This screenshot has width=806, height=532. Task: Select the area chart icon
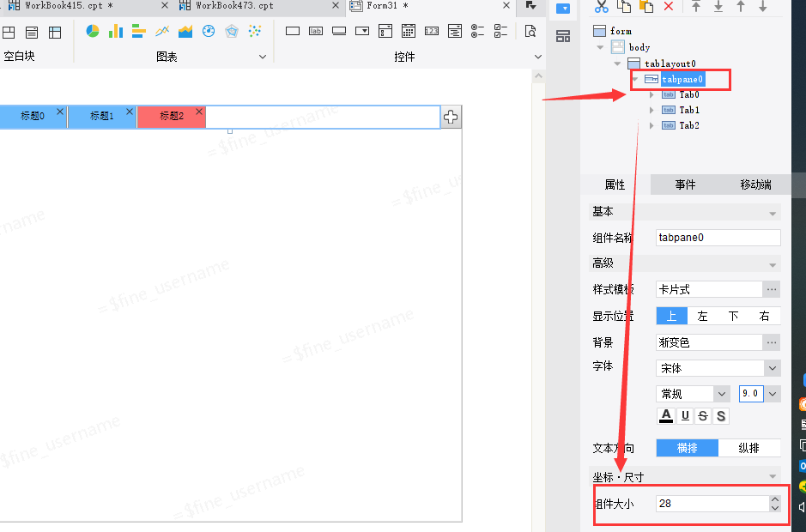[x=185, y=32]
